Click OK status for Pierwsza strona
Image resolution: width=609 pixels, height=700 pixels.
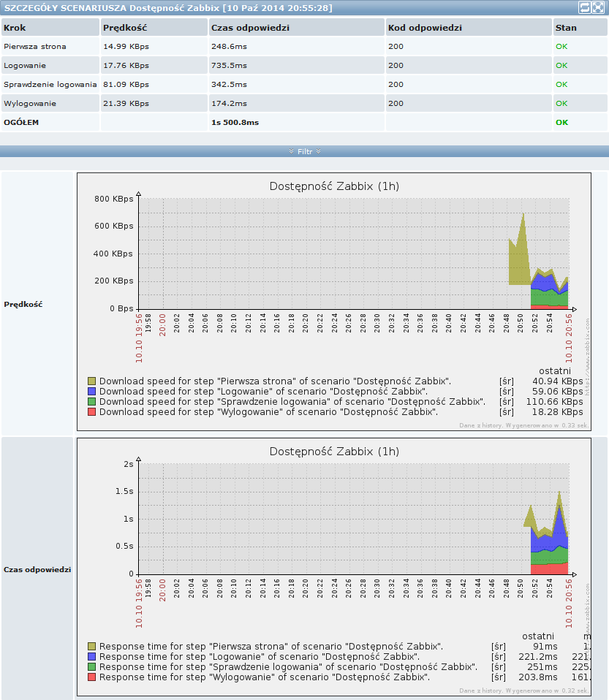tap(561, 47)
